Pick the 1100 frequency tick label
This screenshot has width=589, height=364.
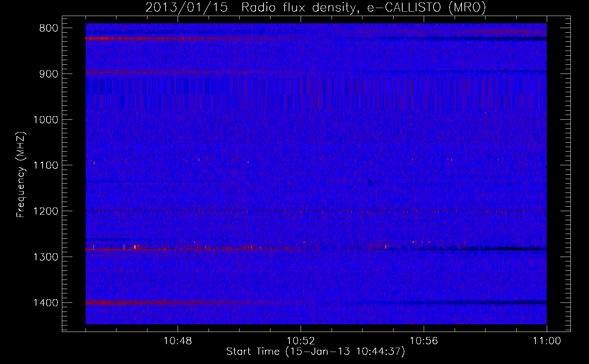(46, 166)
